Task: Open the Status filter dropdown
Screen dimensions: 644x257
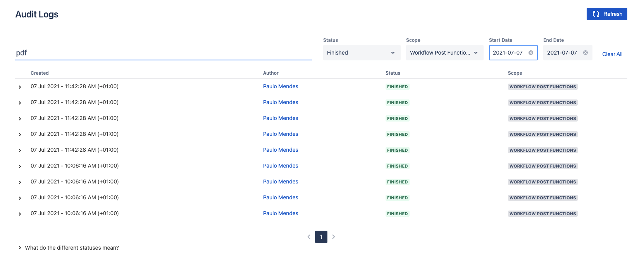Action: point(361,53)
